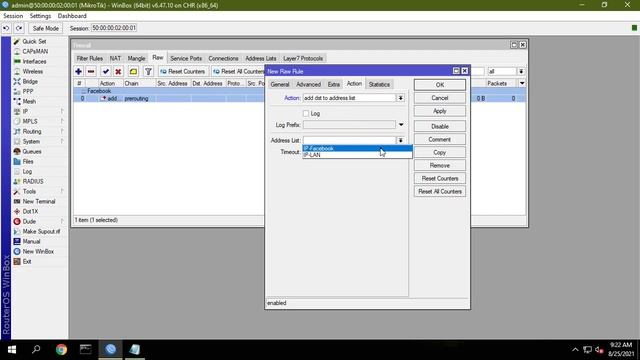The image size is (640, 360).
Task: Open RADIUS in sidebar
Action: tap(33, 181)
